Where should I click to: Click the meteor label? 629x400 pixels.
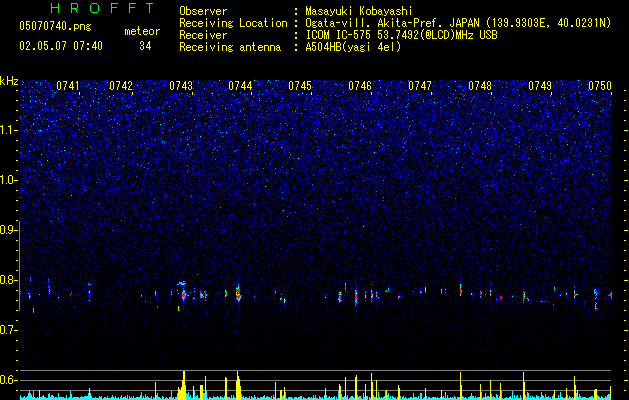point(142,31)
